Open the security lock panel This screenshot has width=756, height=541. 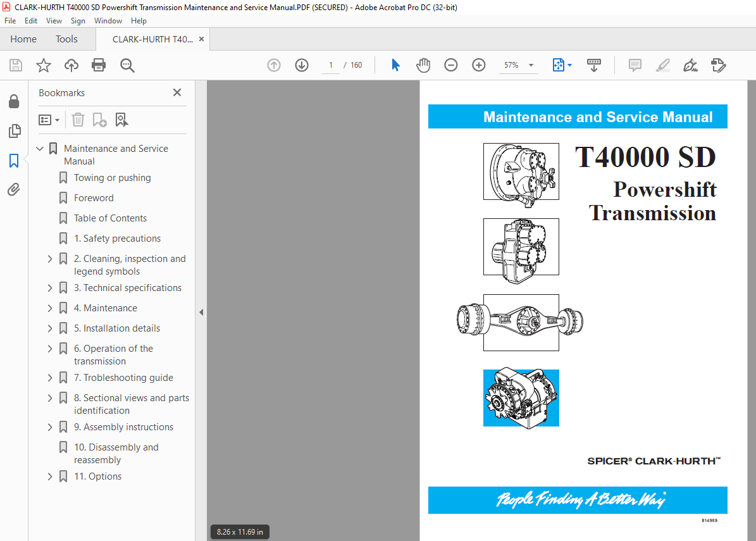tap(14, 101)
